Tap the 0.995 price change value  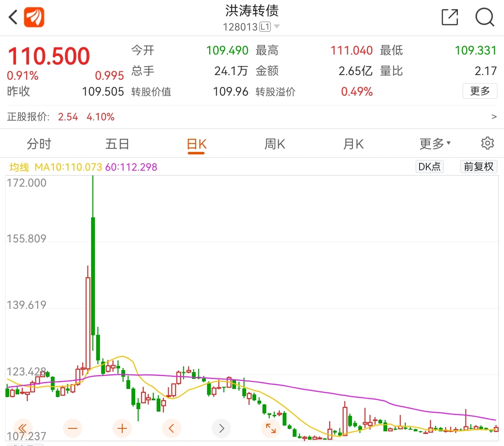pos(110,76)
